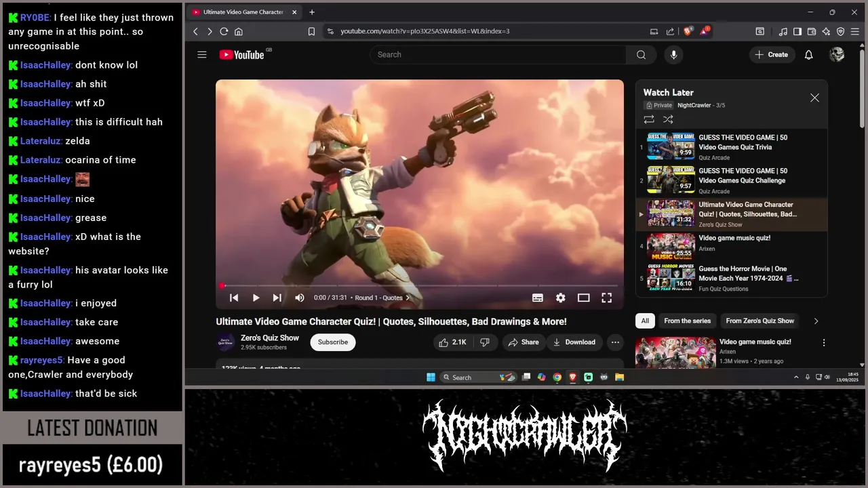
Task: Open video player settings gear
Action: click(560, 298)
